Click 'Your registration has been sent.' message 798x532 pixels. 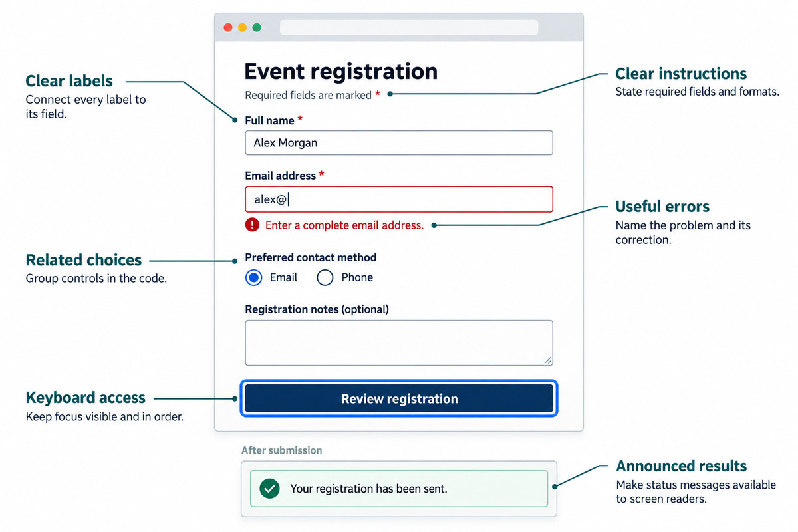[369, 489]
